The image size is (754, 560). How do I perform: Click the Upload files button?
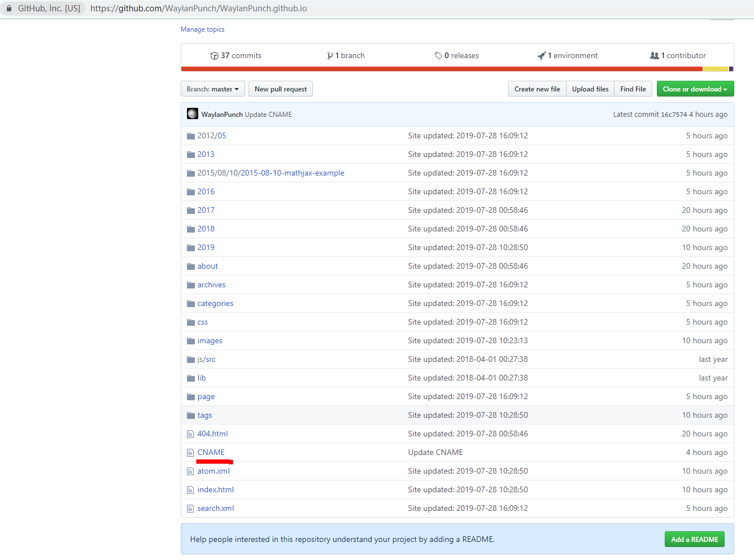[x=590, y=89]
